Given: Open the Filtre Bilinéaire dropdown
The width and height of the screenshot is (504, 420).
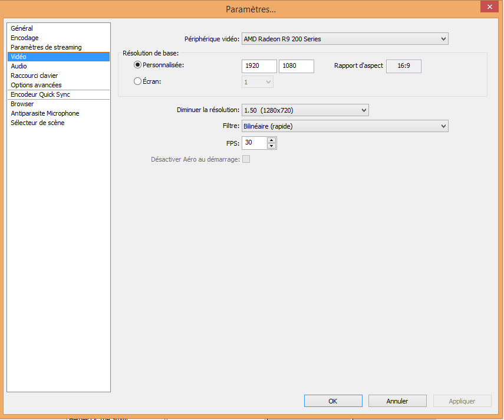Looking at the screenshot, I should [x=345, y=126].
